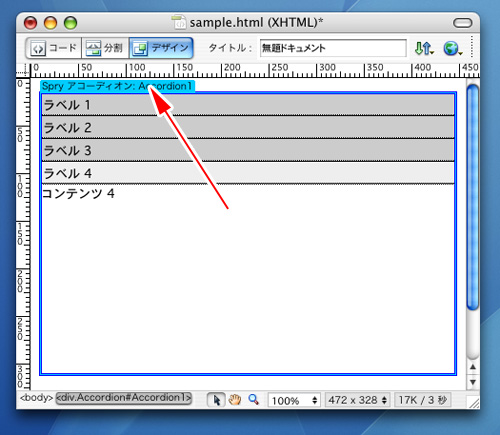Viewport: 500px width, 435px height.
Task: Select the Design view button
Action: (x=161, y=48)
